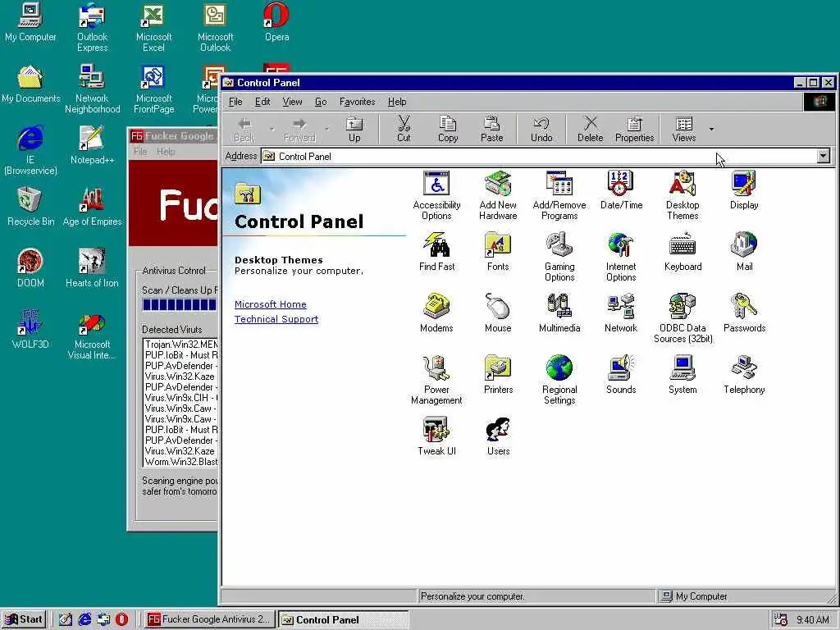
Task: Expand the Views dropdown arrow
Action: pyautogui.click(x=711, y=129)
